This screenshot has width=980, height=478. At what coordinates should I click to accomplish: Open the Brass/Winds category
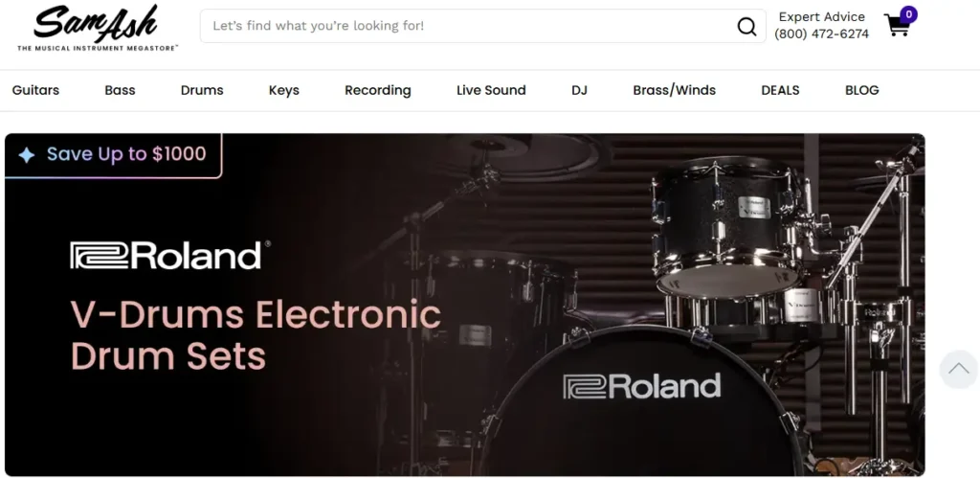(675, 90)
